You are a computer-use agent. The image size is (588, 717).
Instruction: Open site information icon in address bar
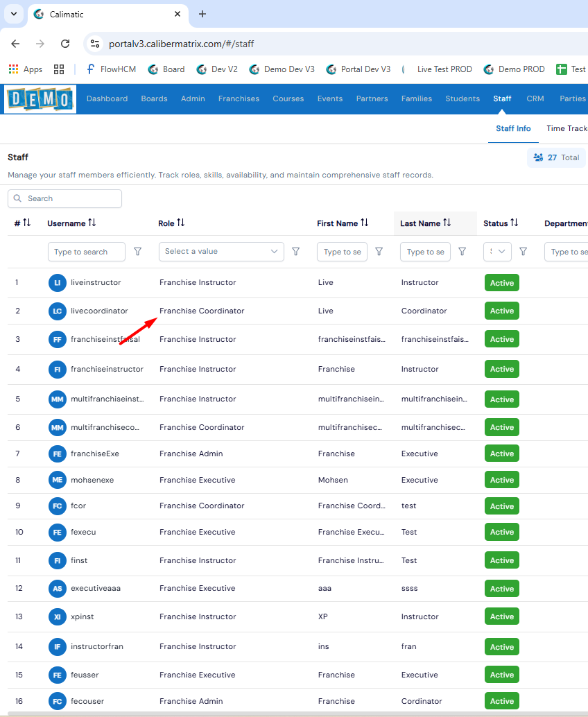coord(94,44)
